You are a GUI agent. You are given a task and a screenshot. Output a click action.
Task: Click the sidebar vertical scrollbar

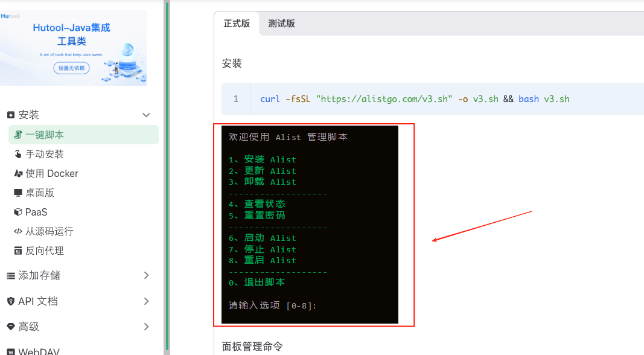tap(167, 177)
